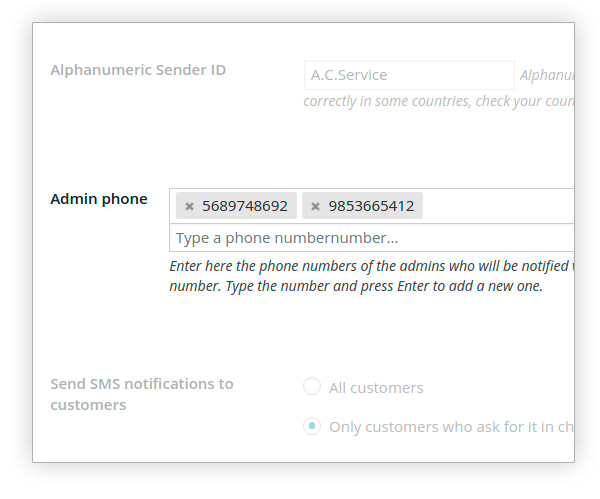Click the 5689748692 phone number tag
This screenshot has width=600, height=499.
pos(236,206)
